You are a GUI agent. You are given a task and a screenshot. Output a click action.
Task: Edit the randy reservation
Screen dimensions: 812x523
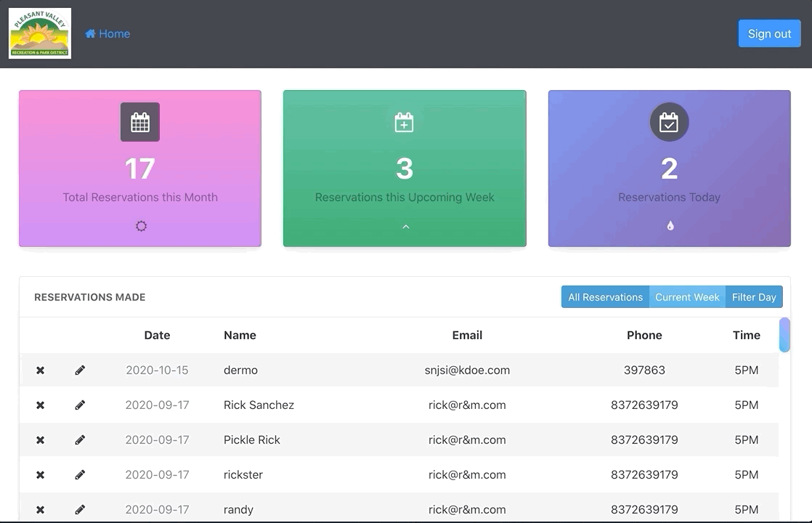80,509
